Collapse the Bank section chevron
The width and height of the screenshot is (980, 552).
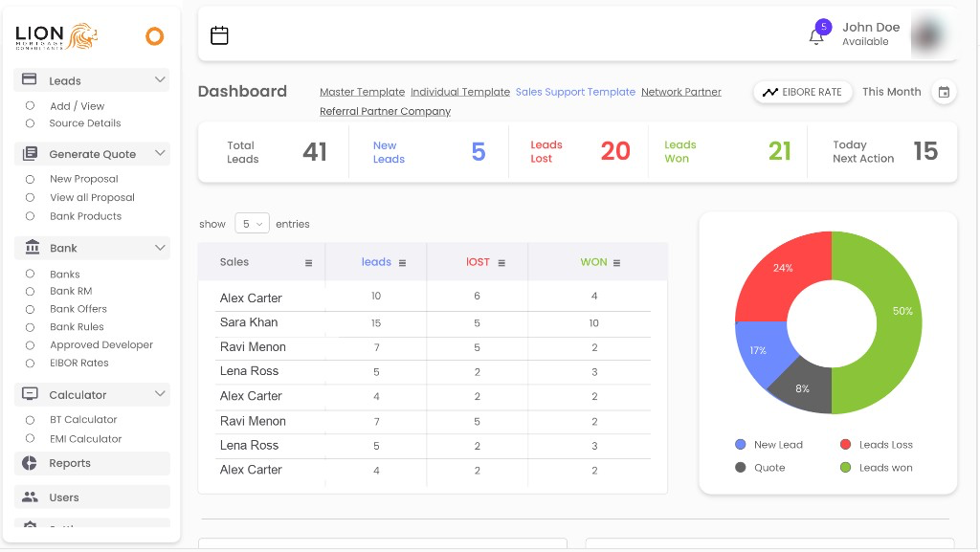(x=160, y=248)
